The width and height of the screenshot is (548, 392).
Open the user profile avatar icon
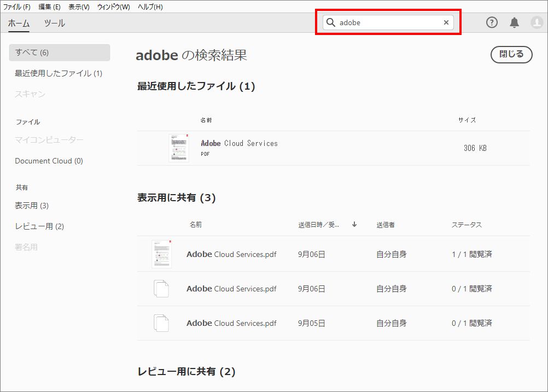pos(535,22)
